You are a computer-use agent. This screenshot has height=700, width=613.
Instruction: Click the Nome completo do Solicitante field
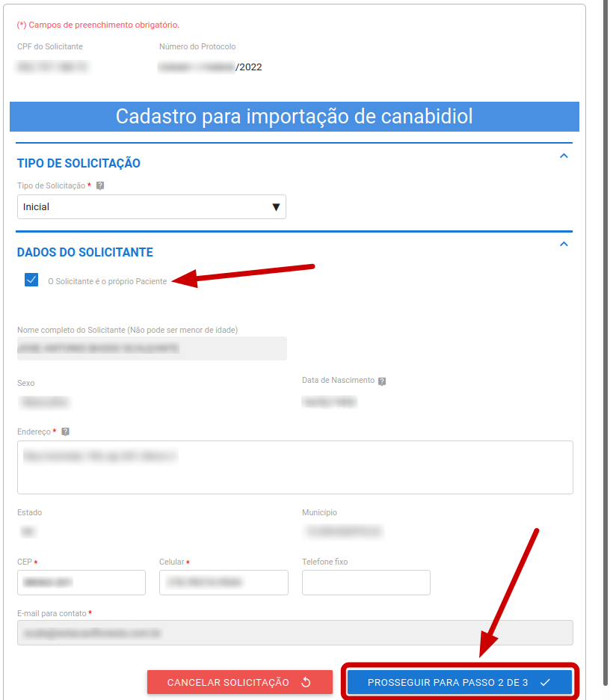[x=151, y=349]
